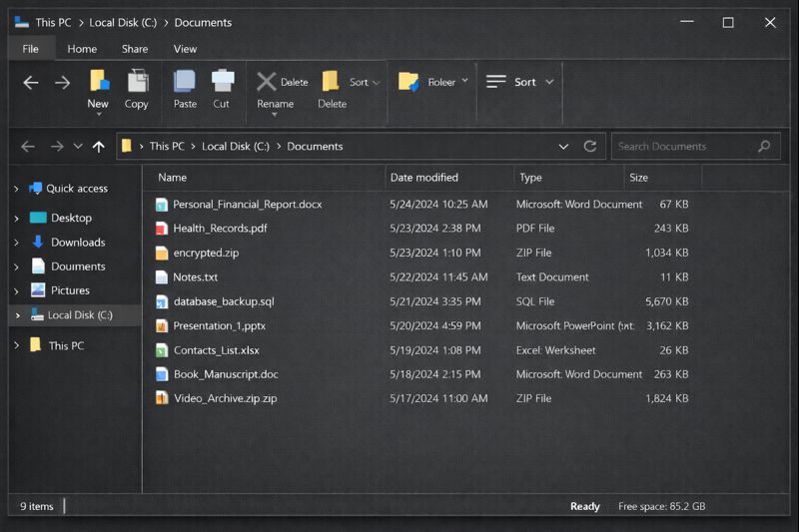Open the address bar history dropdown
The image size is (799, 532).
pos(564,146)
